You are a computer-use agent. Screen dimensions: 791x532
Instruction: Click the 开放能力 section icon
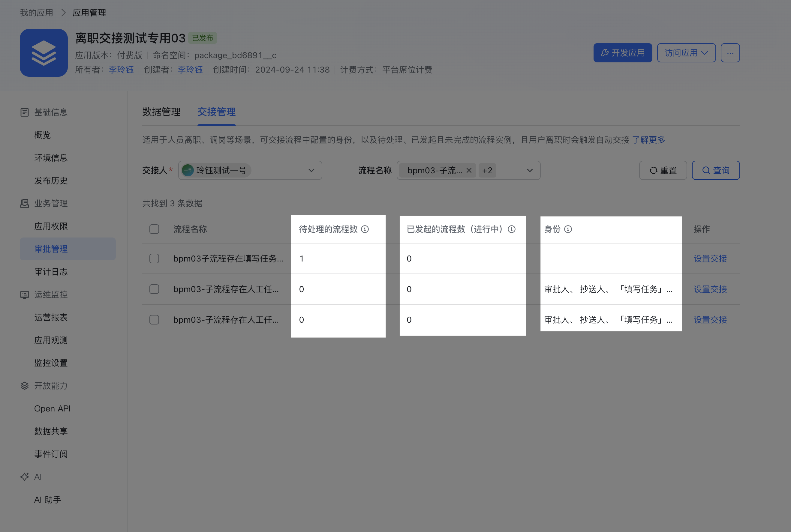click(24, 386)
